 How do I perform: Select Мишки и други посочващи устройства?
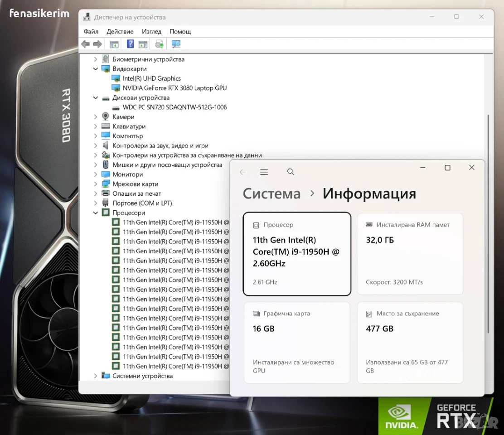coord(167,165)
